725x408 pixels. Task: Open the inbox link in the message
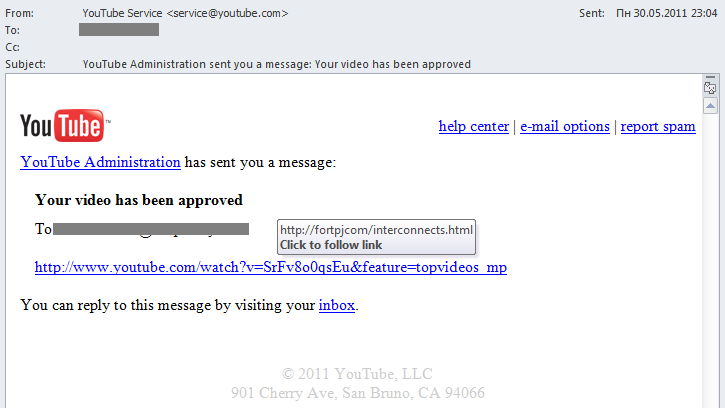click(x=337, y=305)
